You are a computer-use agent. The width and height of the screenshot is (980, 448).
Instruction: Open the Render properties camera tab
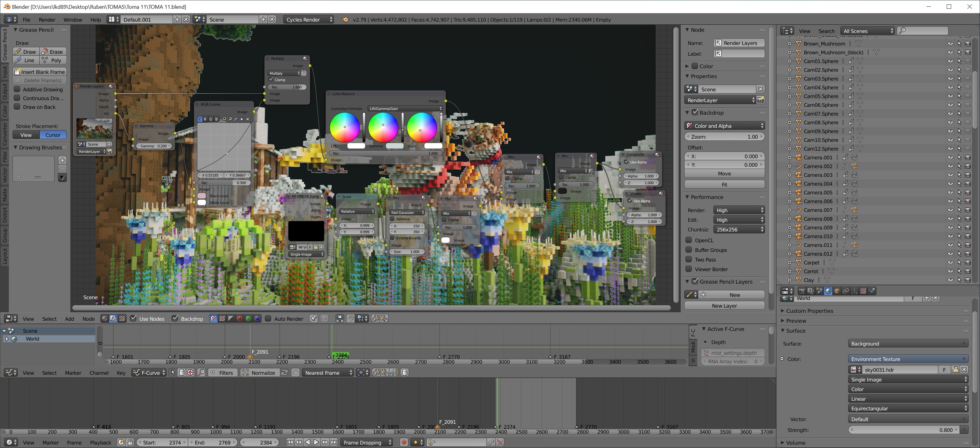click(802, 291)
